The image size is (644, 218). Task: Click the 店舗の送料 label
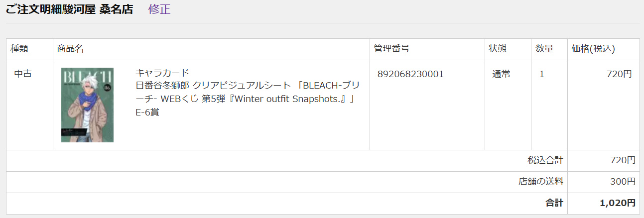point(541,182)
